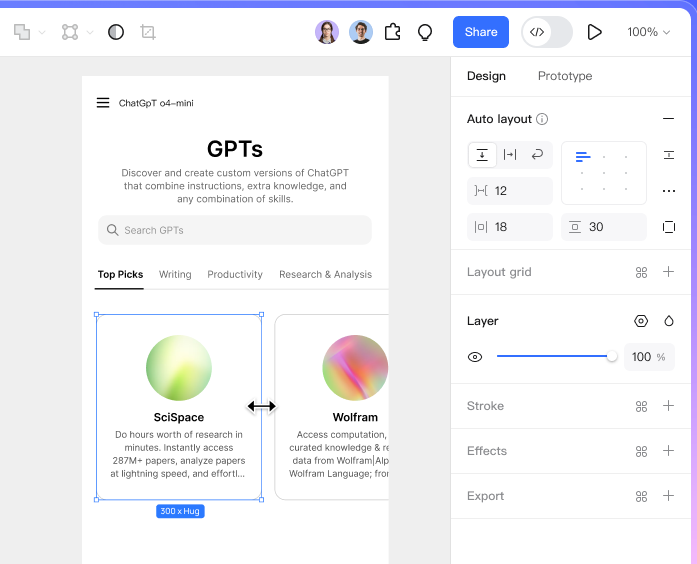Select top-left alignment in alignment grid

click(583, 156)
